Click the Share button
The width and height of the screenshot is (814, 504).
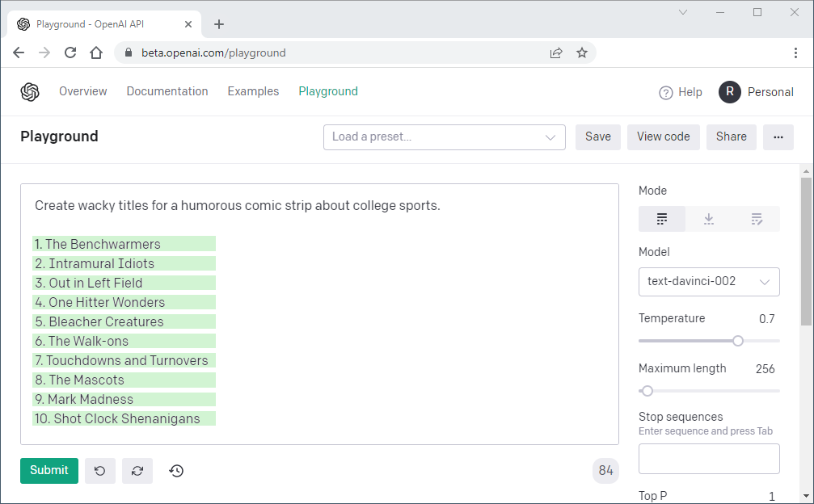pos(732,137)
